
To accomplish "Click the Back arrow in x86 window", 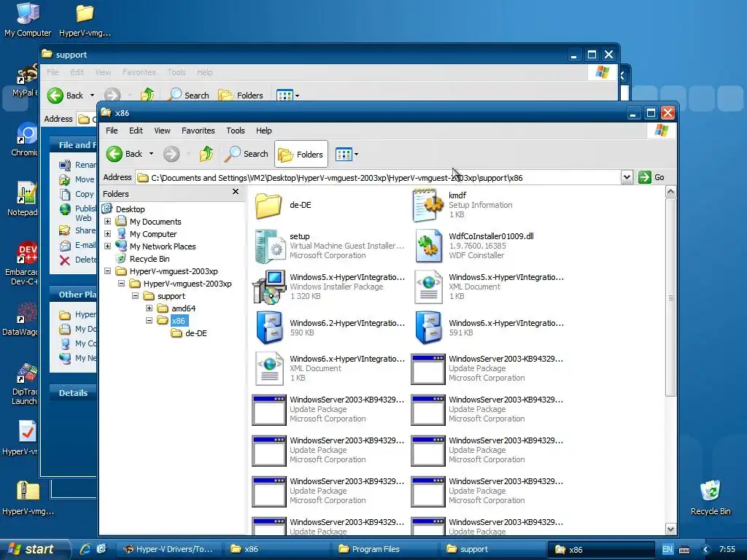I will (x=115, y=154).
